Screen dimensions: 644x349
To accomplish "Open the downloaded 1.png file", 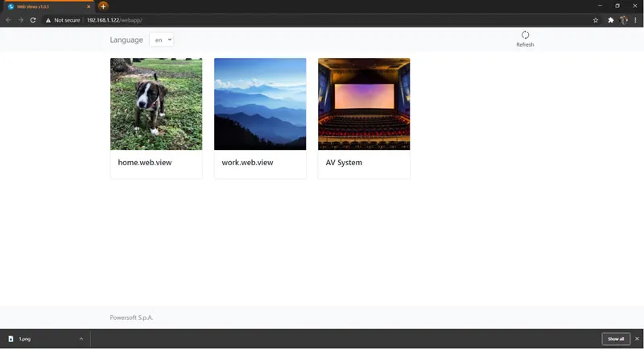I will click(x=25, y=339).
